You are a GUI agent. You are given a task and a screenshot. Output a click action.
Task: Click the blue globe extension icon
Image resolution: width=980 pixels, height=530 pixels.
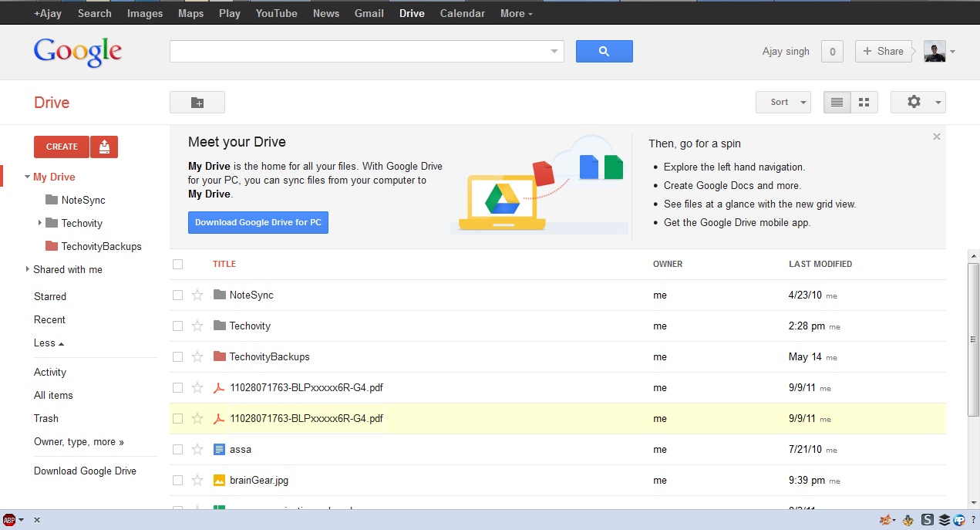tap(960, 520)
